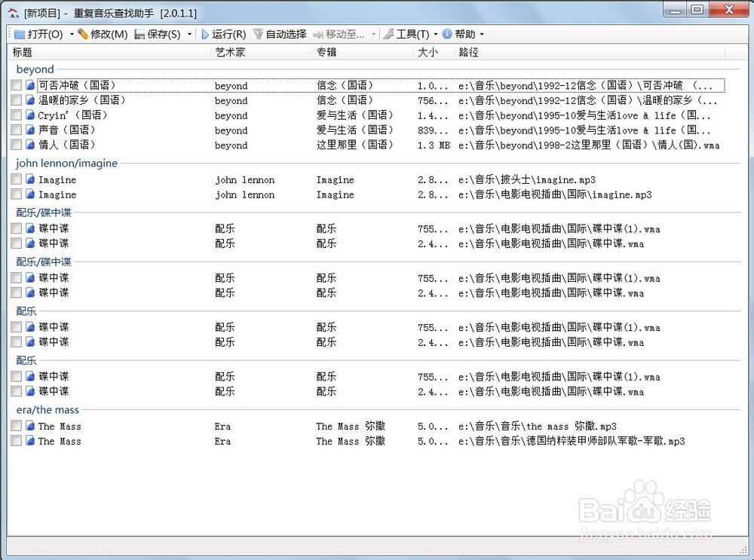The width and height of the screenshot is (754, 560).
Task: Select the first Imagine track checkbox
Action: pos(16,179)
